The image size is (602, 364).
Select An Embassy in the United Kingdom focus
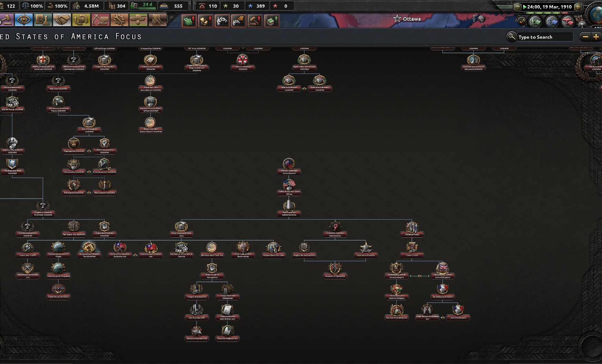[443, 271]
